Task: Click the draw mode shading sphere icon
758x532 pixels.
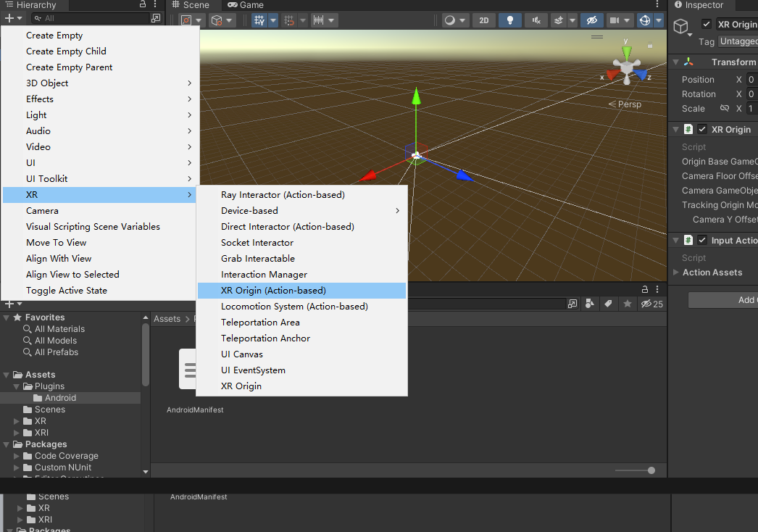Action: point(449,20)
